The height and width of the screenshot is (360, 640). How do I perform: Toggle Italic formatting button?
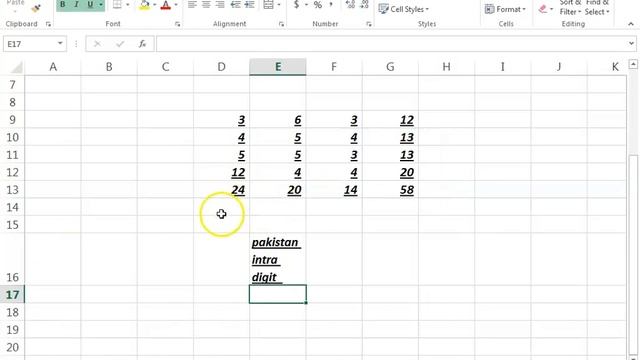click(x=76, y=5)
